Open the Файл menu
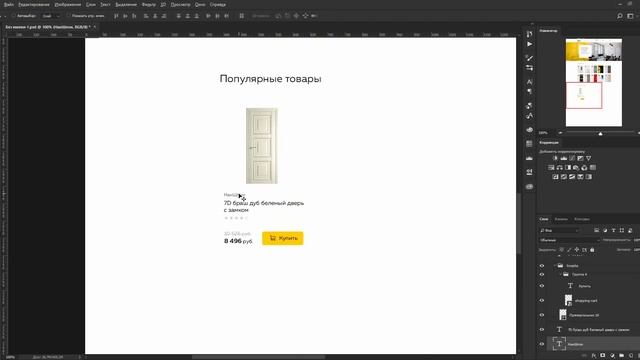 (x=8, y=4)
